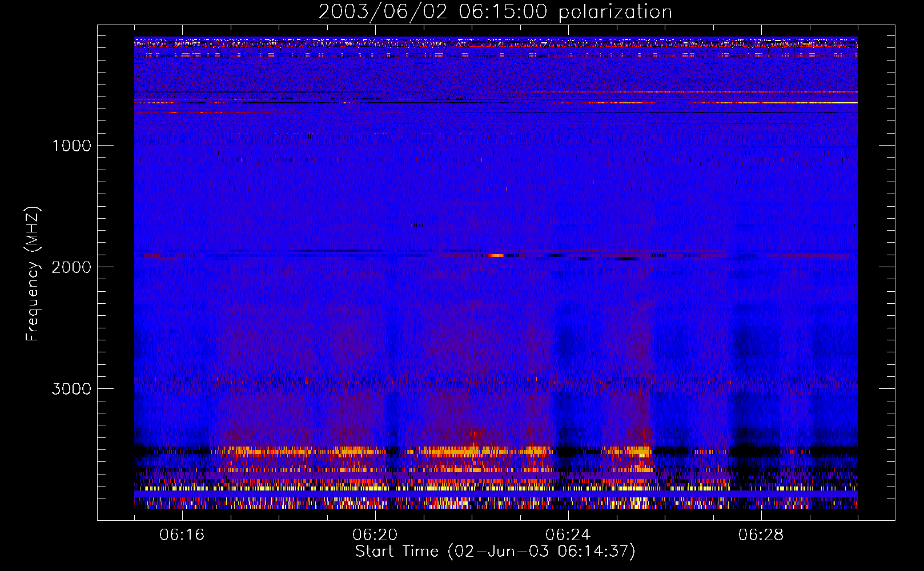Click the 1000 frequency axis label
The width and height of the screenshot is (924, 571).
click(x=71, y=146)
